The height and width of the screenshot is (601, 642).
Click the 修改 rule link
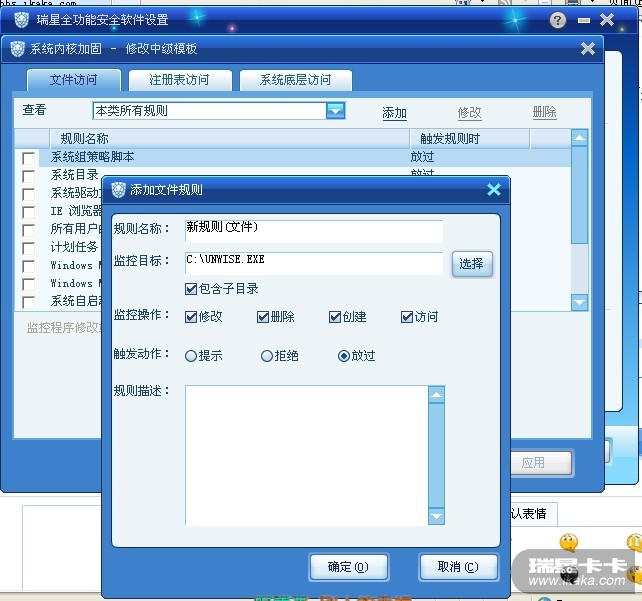(469, 113)
